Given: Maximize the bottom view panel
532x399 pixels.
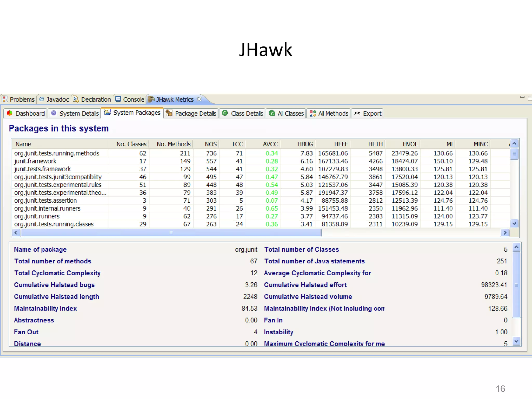Looking at the screenshot, I should tap(530, 98).
